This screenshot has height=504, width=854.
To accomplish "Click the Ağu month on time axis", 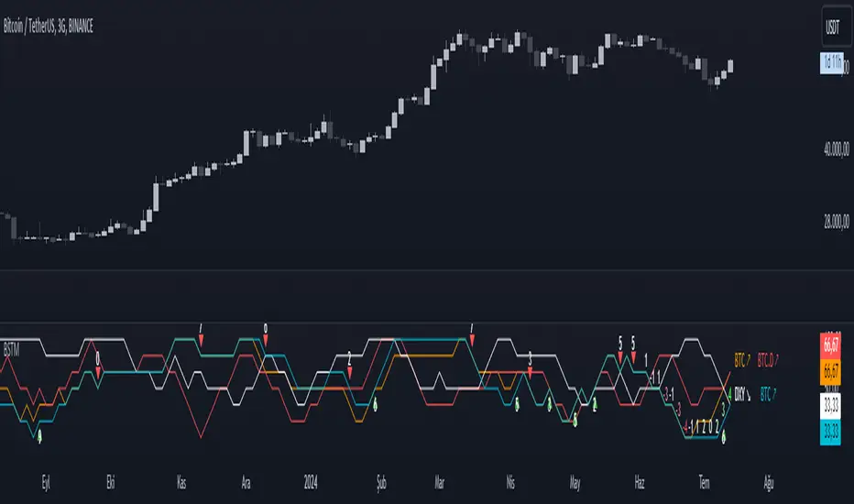I will tap(769, 483).
